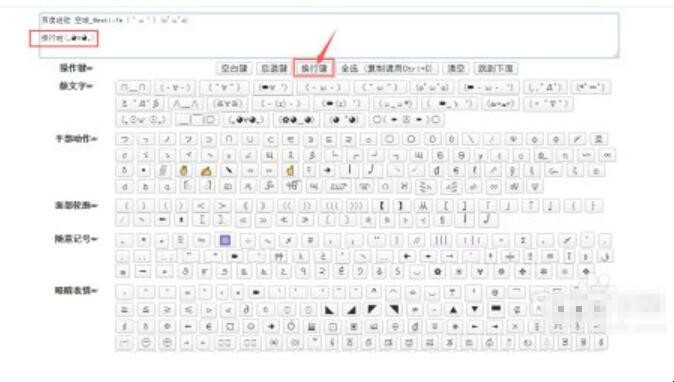Click the 清空 clear button
This screenshot has width=674, height=382.
[x=456, y=68]
